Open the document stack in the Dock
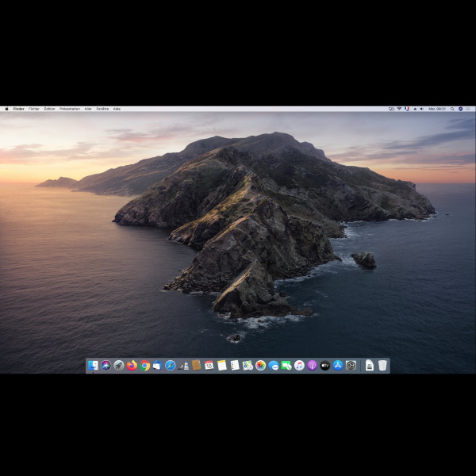The image size is (476, 476). [370, 365]
